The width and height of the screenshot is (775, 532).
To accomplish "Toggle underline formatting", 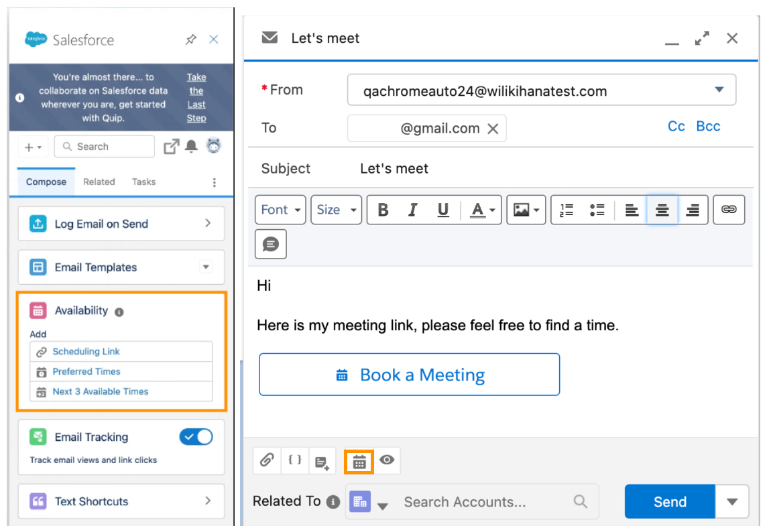I will [443, 210].
